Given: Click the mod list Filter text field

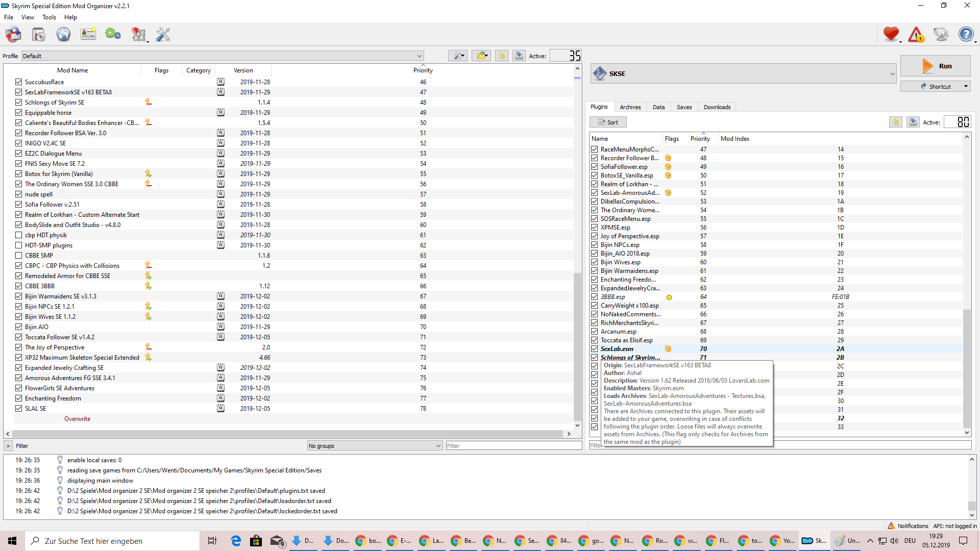Looking at the screenshot, I should click(513, 445).
